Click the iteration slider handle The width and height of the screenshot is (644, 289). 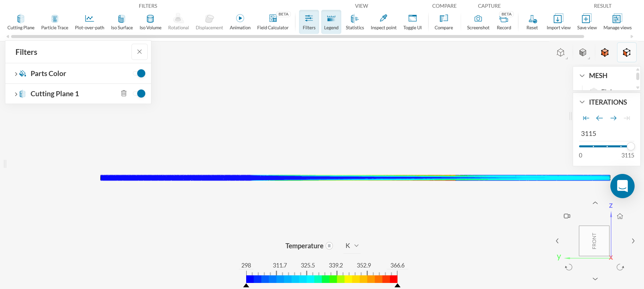pyautogui.click(x=631, y=146)
